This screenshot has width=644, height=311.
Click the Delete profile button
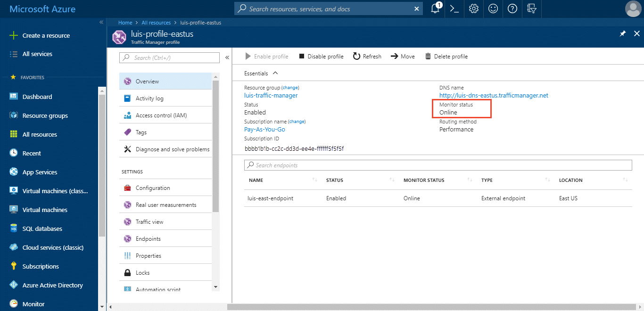click(x=446, y=57)
